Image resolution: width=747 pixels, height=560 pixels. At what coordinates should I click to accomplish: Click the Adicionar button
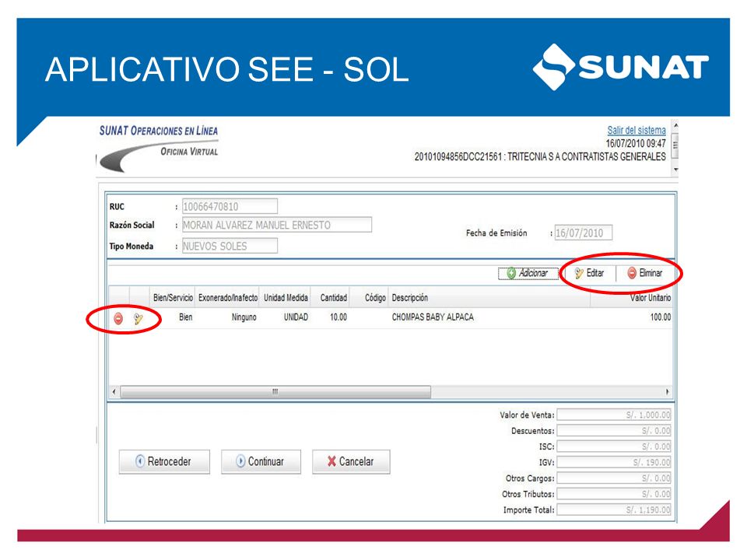coord(528,273)
